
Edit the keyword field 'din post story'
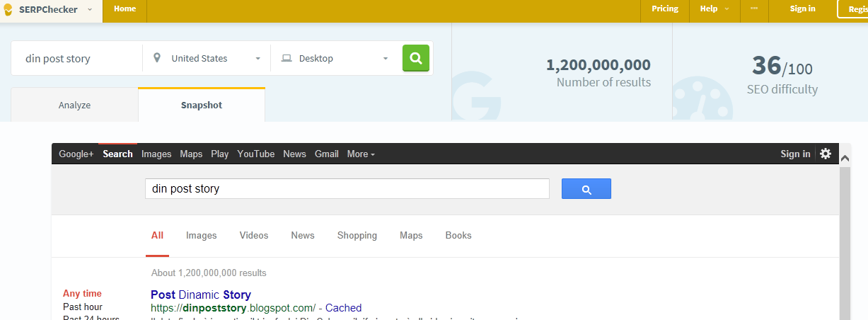coord(77,59)
